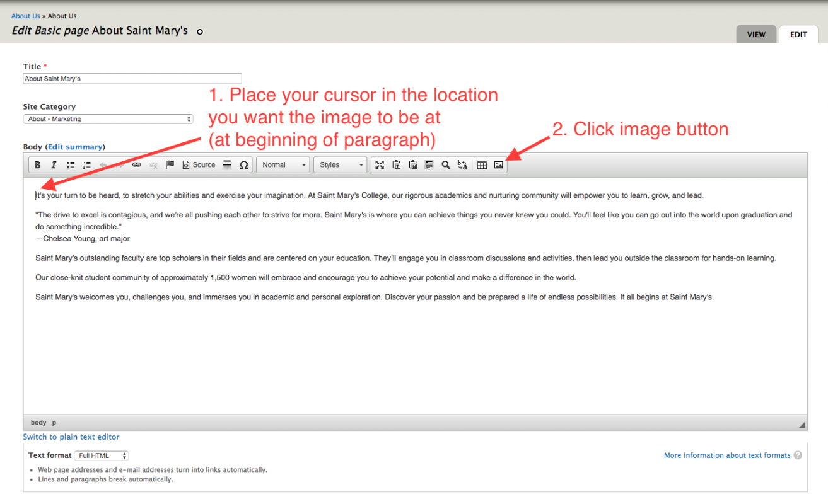Select the EDIT tab
828x504 pixels.
tap(798, 35)
